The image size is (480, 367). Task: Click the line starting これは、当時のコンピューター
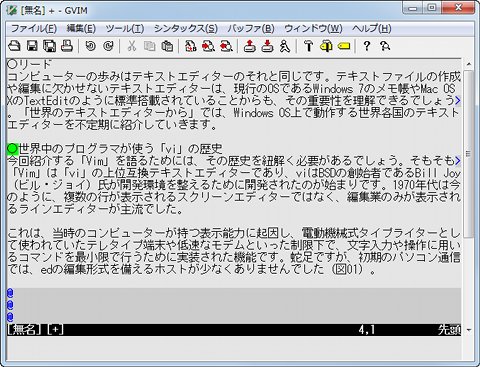[x=234, y=233]
